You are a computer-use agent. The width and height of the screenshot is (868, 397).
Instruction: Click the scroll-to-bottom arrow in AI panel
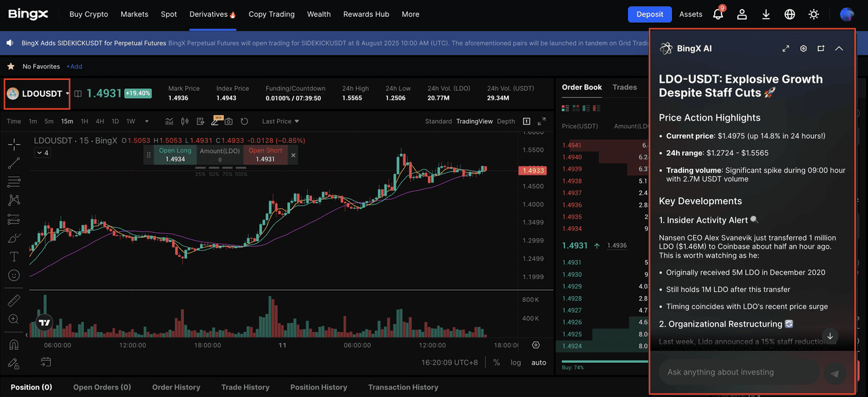830,336
